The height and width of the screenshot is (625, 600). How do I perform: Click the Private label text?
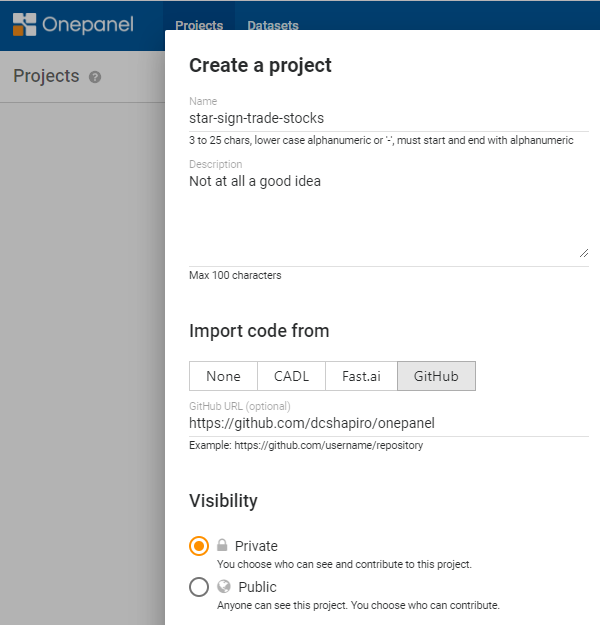(256, 546)
